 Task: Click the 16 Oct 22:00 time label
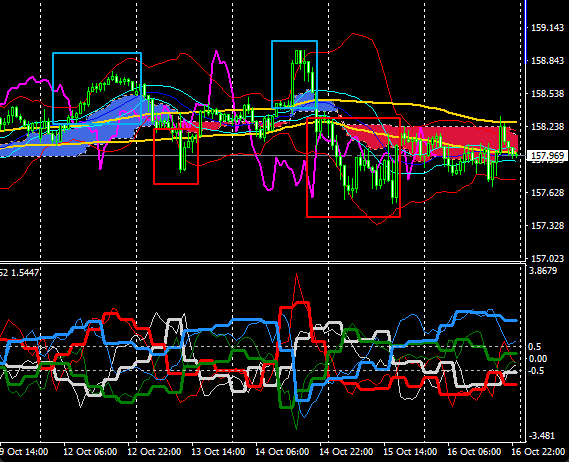538,452
